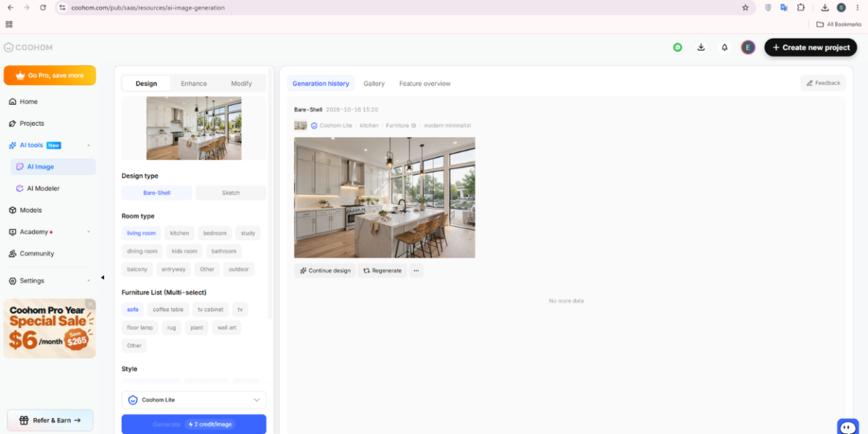Screen dimensions: 868x434
Task: Click the Regenerate button
Action: [382, 271]
